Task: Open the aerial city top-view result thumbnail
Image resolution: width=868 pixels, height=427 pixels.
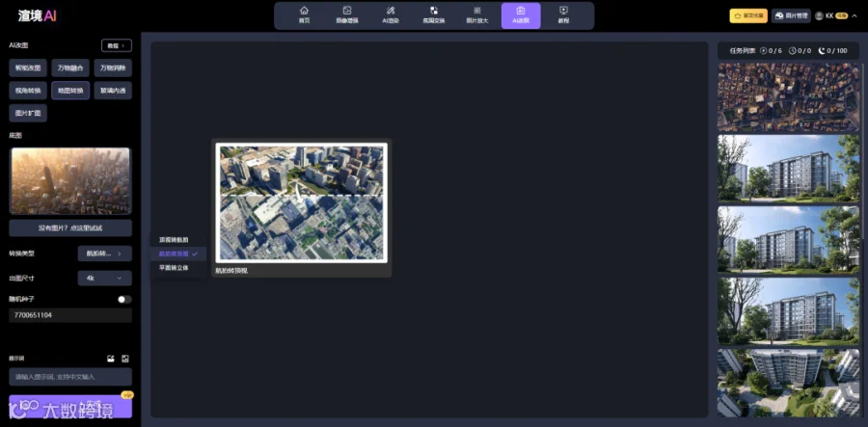Action: coord(788,96)
